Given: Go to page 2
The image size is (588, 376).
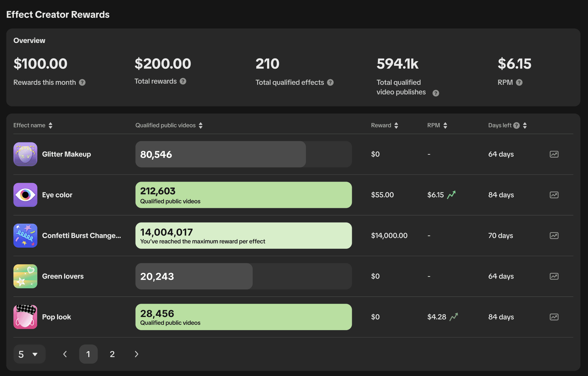Looking at the screenshot, I should 112,354.
